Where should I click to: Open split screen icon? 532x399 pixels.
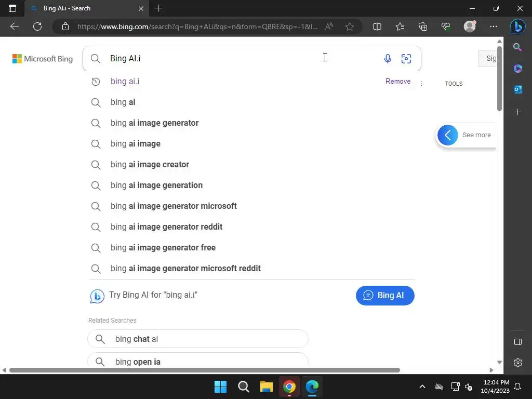coord(377,26)
